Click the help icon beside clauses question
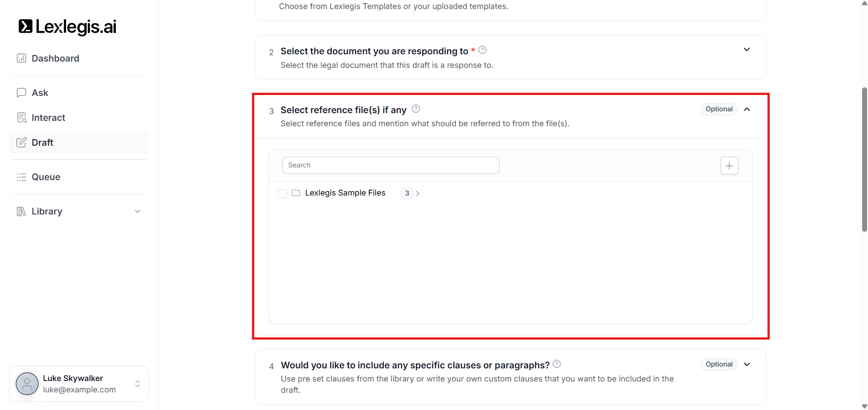The width and height of the screenshot is (868, 410). (557, 364)
